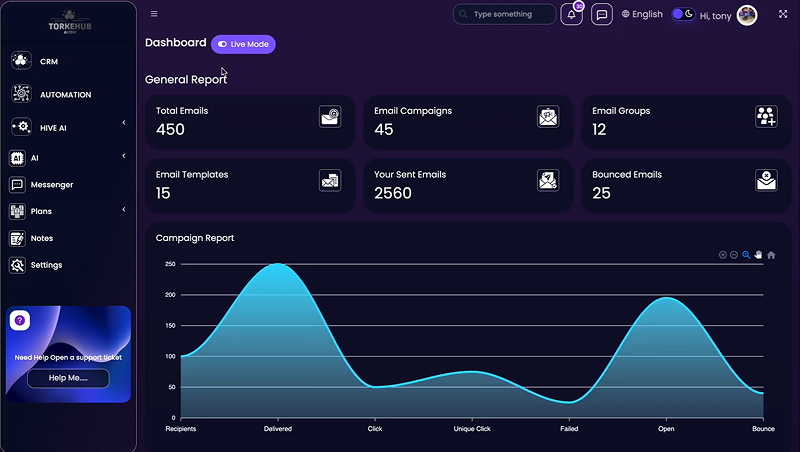Collapse sidebar with hamburger menu

[154, 14]
